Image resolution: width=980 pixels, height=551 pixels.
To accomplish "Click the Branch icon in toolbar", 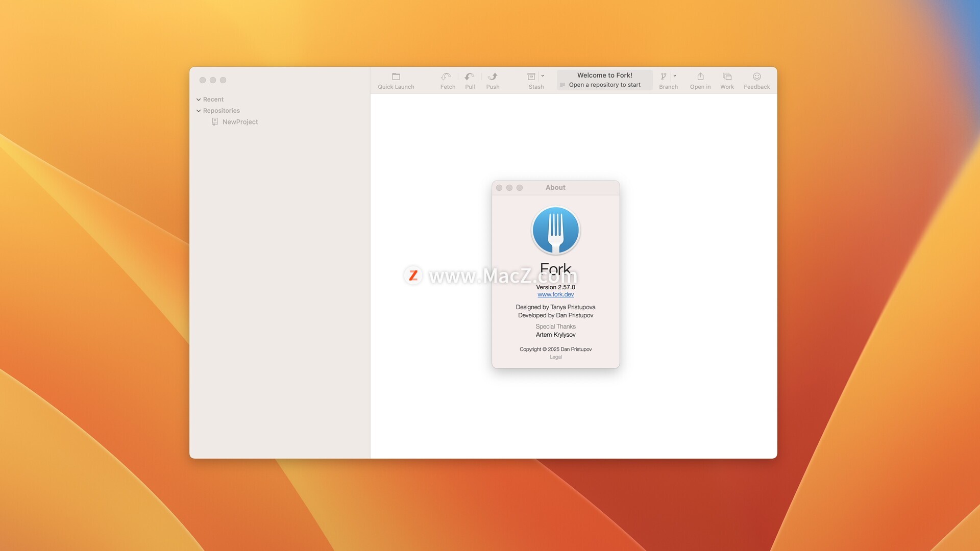I will (x=664, y=77).
